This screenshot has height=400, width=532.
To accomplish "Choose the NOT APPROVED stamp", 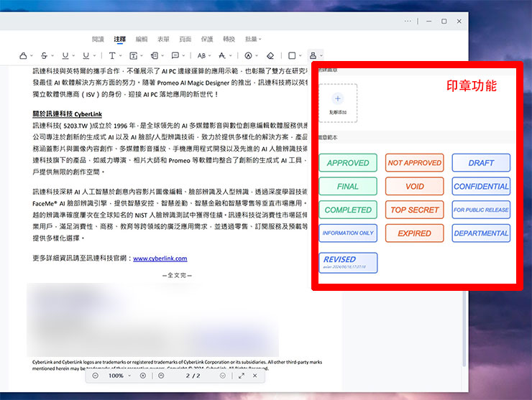I will pos(415,163).
